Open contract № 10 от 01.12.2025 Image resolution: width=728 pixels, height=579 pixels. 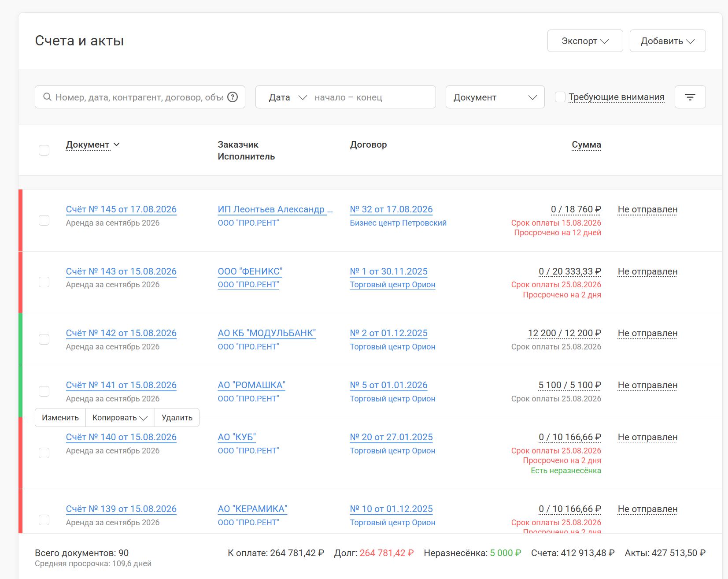391,509
